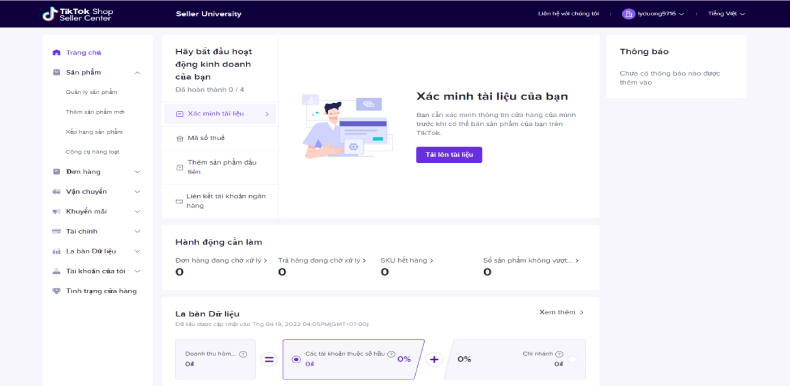The height and width of the screenshot is (386, 790).
Task: Expand the Vận chuyển menu chevron
Action: pos(138,191)
